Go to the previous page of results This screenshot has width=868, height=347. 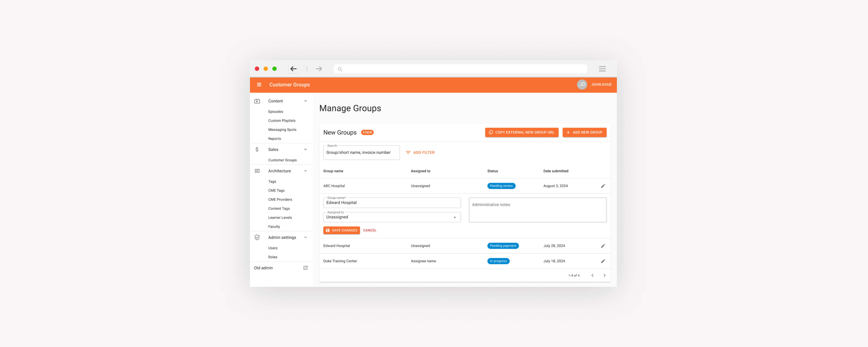[x=592, y=275]
